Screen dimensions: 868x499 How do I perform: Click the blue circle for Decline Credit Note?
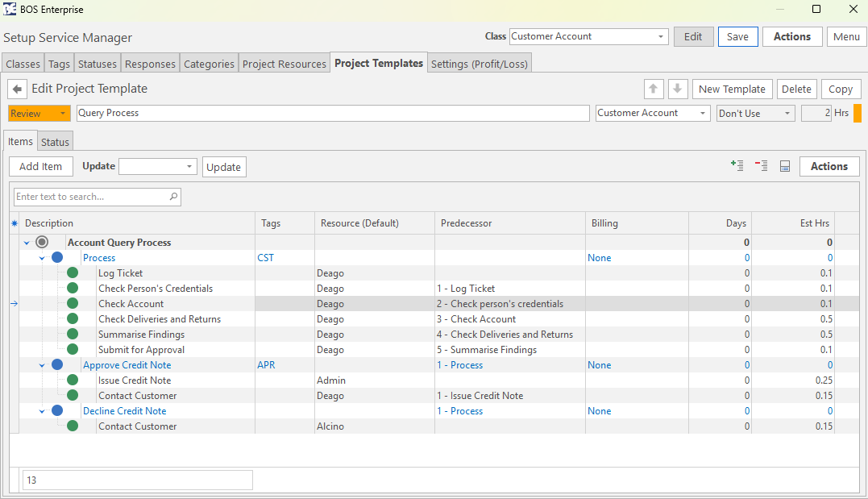tap(57, 410)
